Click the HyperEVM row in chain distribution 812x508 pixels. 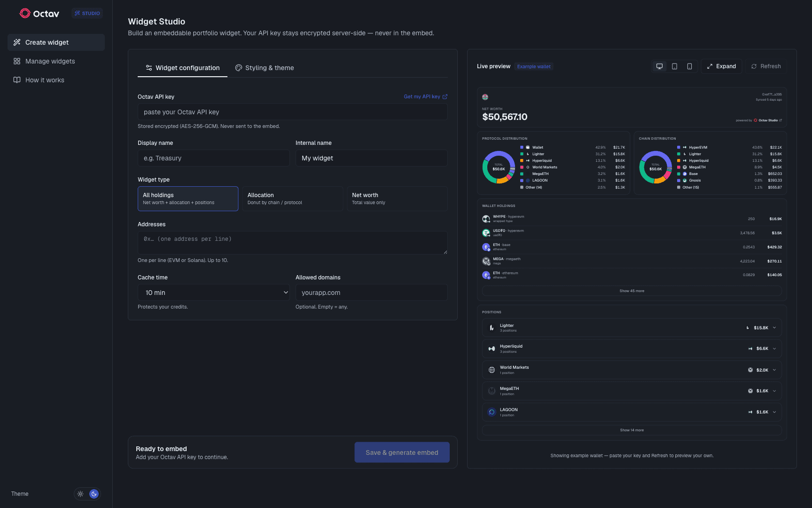tap(729, 148)
